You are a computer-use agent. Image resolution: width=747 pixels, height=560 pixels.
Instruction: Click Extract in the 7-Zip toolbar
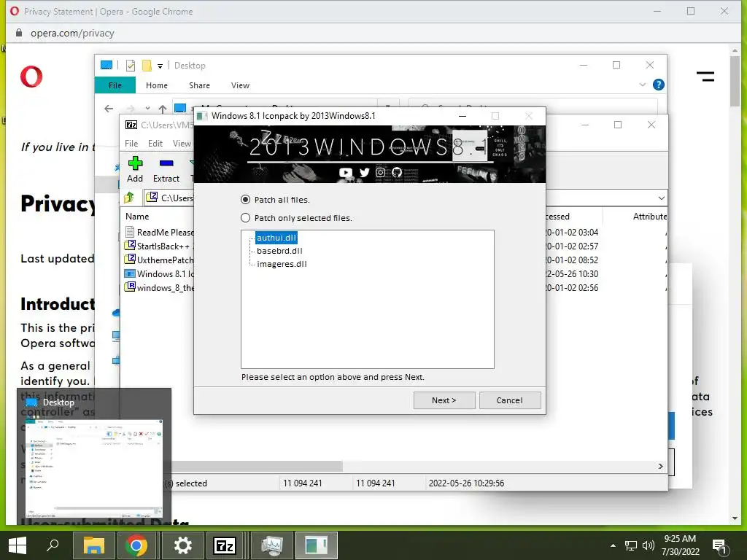(166, 169)
